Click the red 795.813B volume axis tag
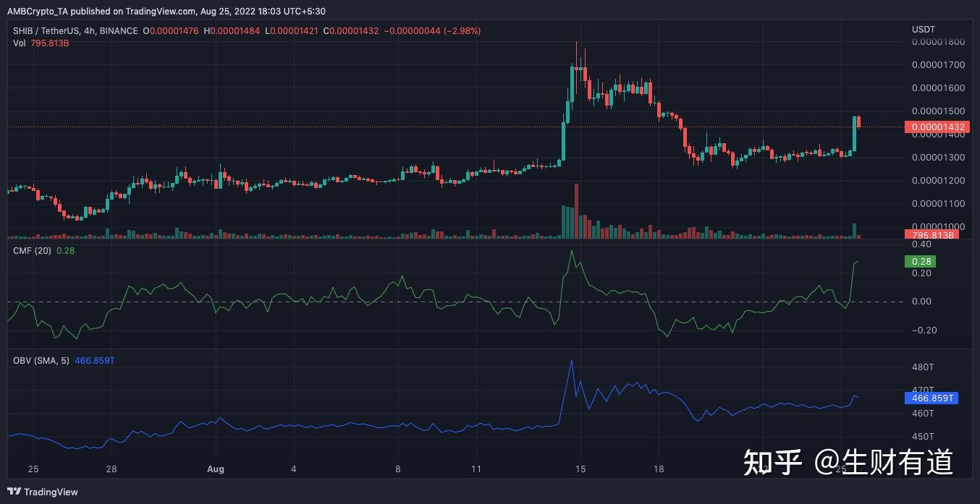 (931, 234)
